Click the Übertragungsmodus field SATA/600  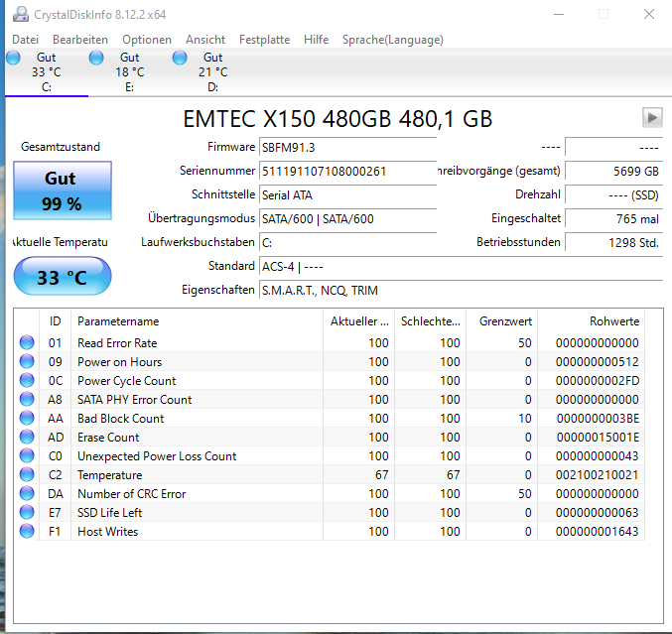(347, 219)
